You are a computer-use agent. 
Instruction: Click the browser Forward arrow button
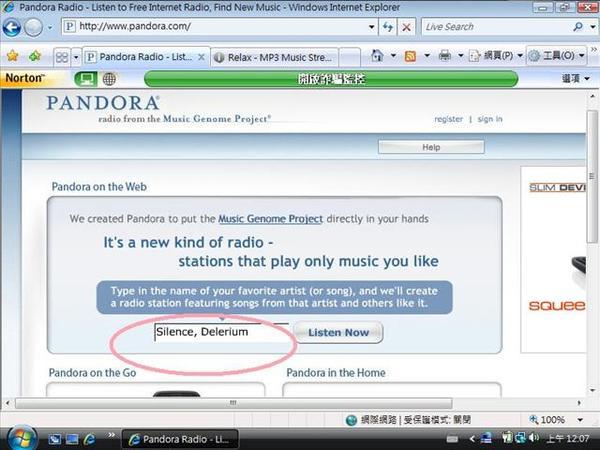point(33,28)
